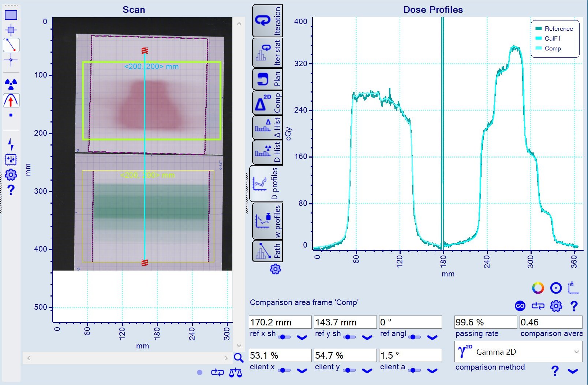Click the passing rate value field

tap(485, 322)
